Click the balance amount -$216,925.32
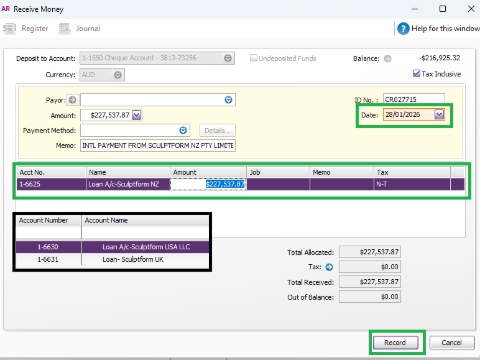Screen dimensions: 480x360 [x=440, y=58]
